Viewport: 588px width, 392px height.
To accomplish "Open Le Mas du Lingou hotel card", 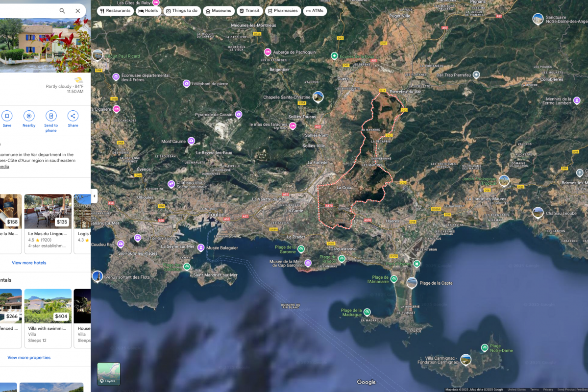I will [48, 223].
